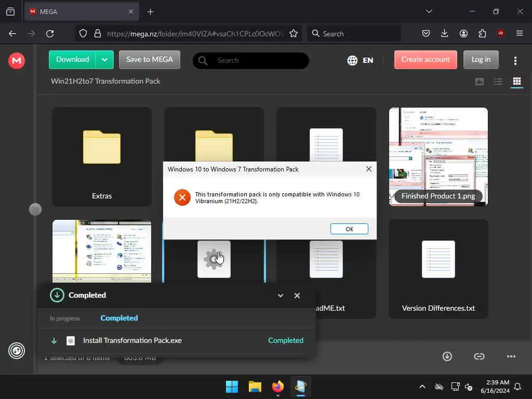This screenshot has height=399, width=532.
Task: Click the Log in button
Action: (481, 60)
